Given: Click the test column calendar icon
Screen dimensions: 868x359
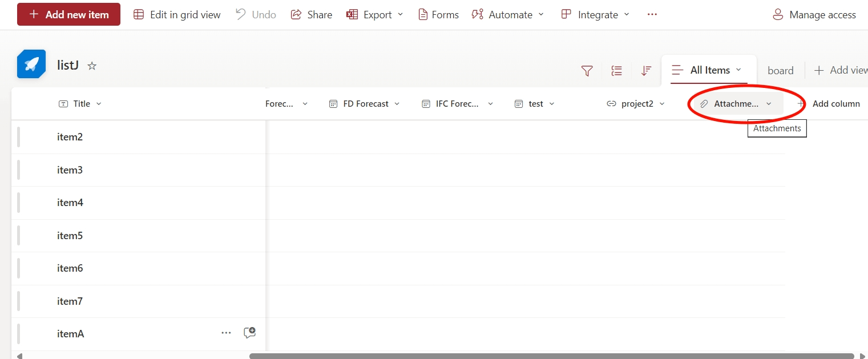Looking at the screenshot, I should (x=519, y=104).
